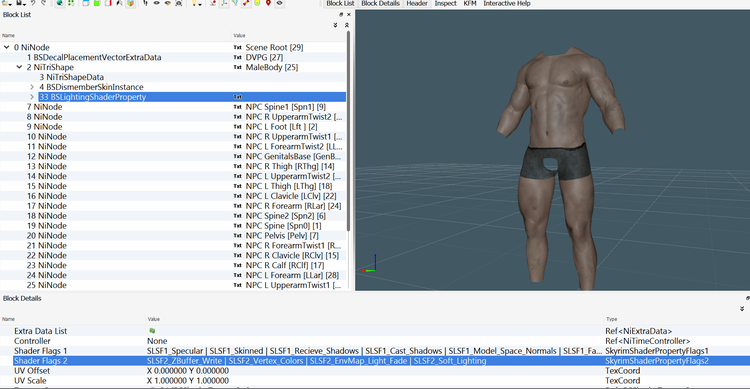
Task: Click the undo arrow icon
Action: (x=33, y=3)
